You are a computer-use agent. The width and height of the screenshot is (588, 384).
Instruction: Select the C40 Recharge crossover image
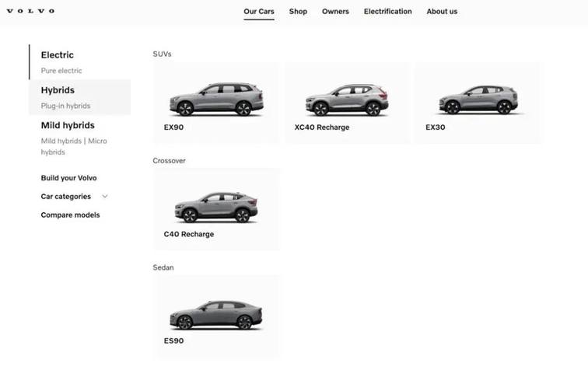click(x=216, y=207)
